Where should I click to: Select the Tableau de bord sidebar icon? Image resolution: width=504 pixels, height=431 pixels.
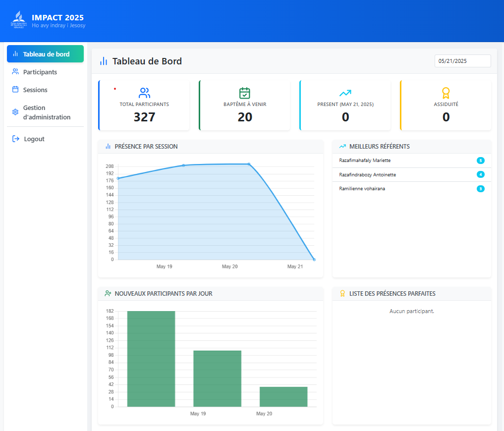click(15, 54)
